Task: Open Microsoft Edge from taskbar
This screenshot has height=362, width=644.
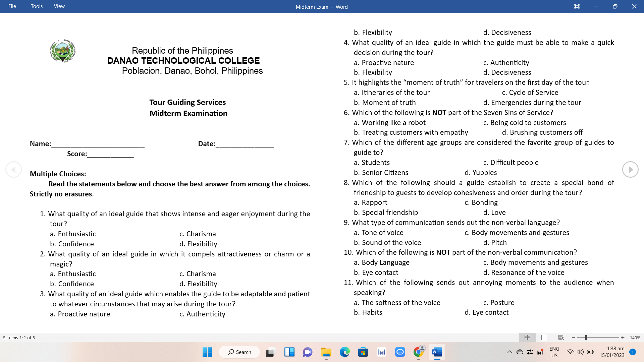Action: [x=344, y=352]
